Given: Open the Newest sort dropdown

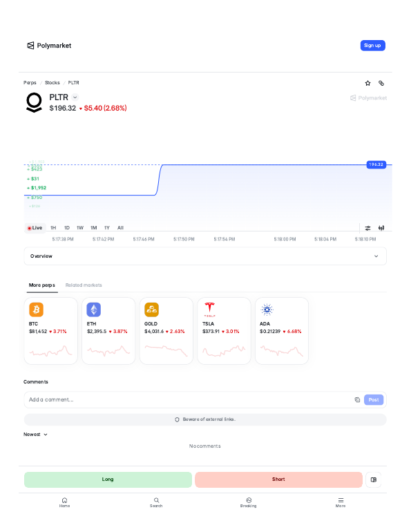Looking at the screenshot, I should [35, 435].
